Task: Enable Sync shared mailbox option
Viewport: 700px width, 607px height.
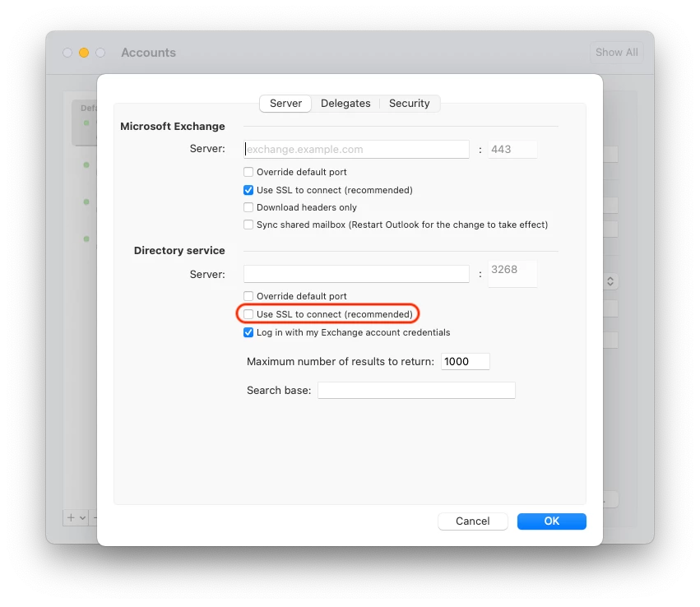Action: tap(248, 225)
